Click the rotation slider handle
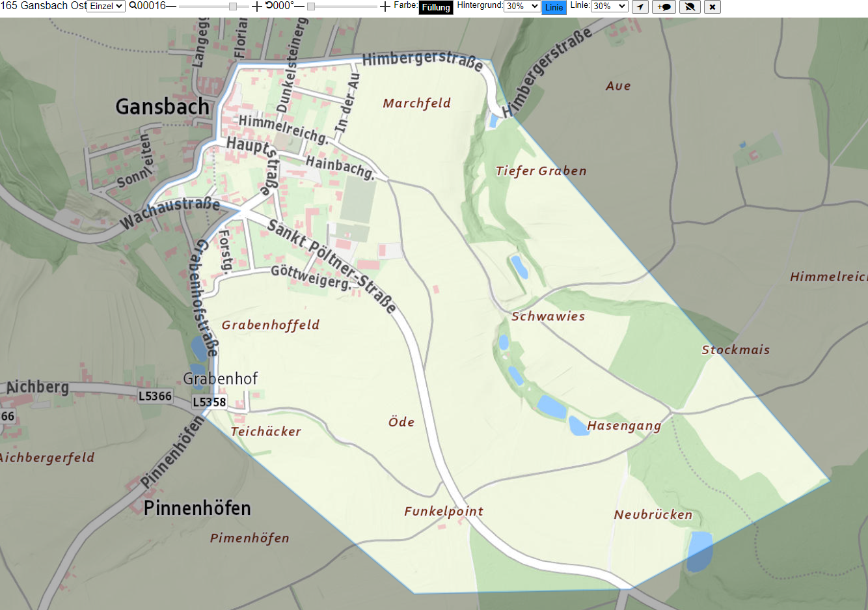Image resolution: width=868 pixels, height=610 pixels. point(311,7)
